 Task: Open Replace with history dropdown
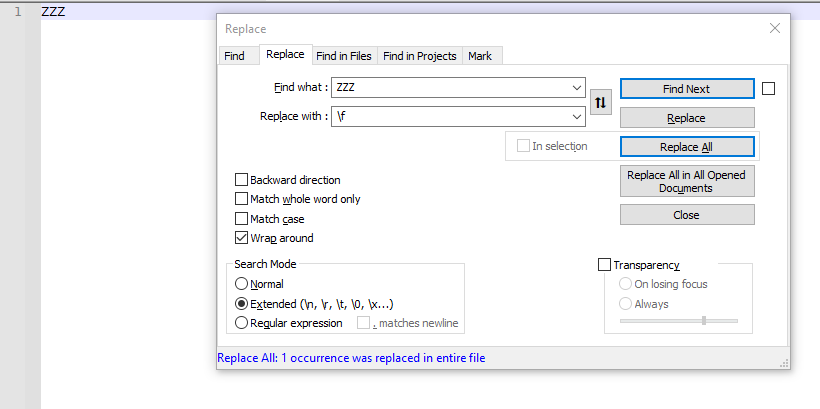tap(577, 117)
